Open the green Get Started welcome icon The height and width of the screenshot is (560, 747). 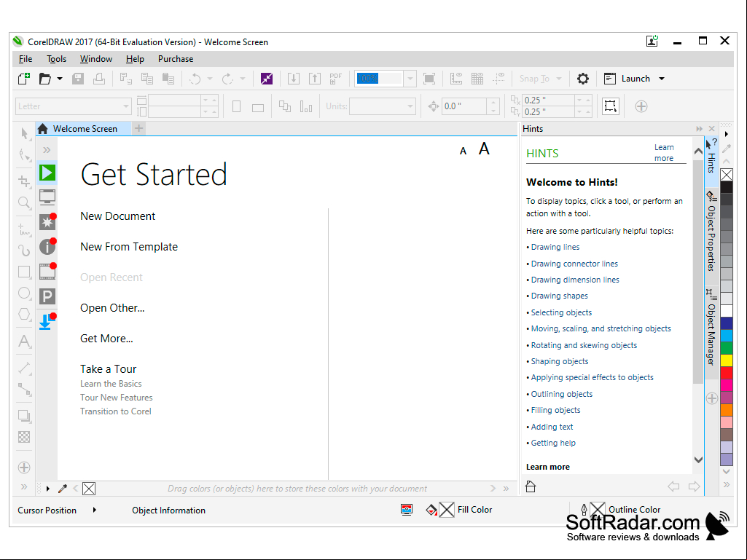(x=47, y=173)
